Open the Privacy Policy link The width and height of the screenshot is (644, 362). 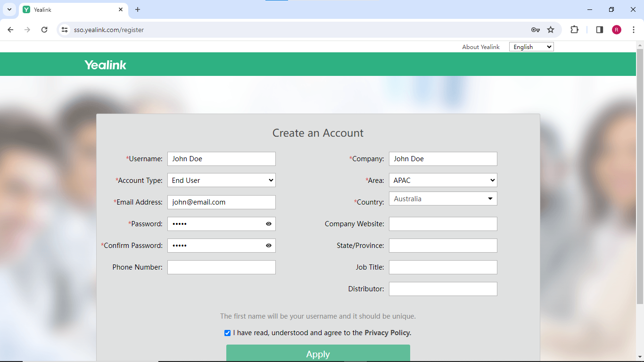(x=388, y=333)
